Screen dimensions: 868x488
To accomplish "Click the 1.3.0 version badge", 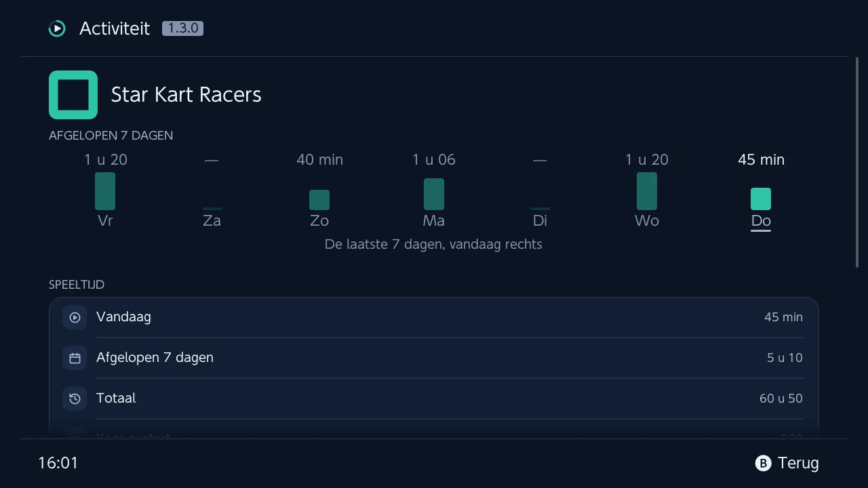I will pos(182,28).
